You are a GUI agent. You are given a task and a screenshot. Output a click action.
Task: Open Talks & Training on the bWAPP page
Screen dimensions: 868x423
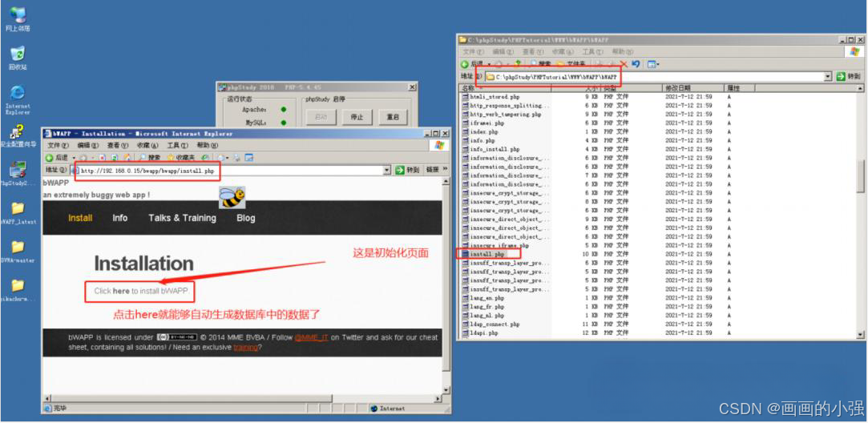click(x=182, y=218)
